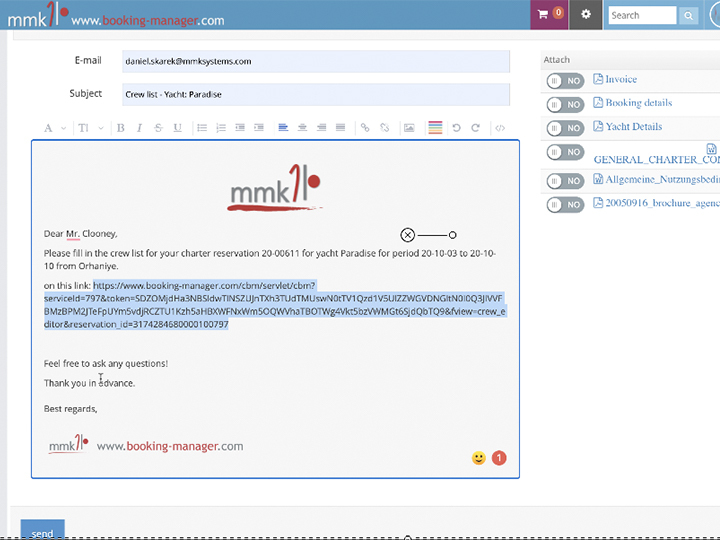Image resolution: width=720 pixels, height=540 pixels.
Task: Click the insert image icon
Action: [x=409, y=128]
